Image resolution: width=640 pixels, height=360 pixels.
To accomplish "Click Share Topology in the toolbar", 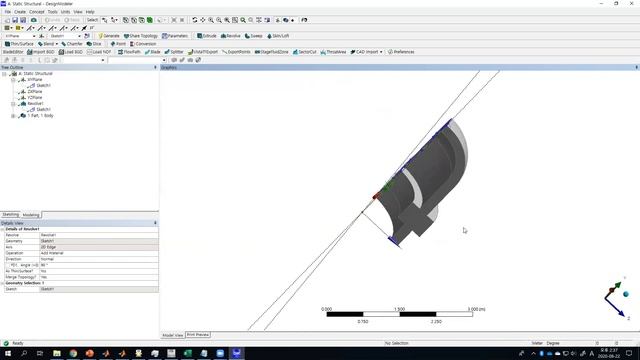I will pos(141,36).
